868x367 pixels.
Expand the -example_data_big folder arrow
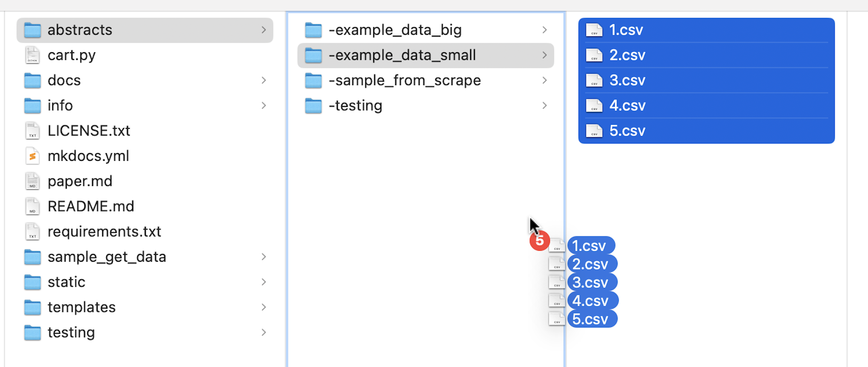544,30
